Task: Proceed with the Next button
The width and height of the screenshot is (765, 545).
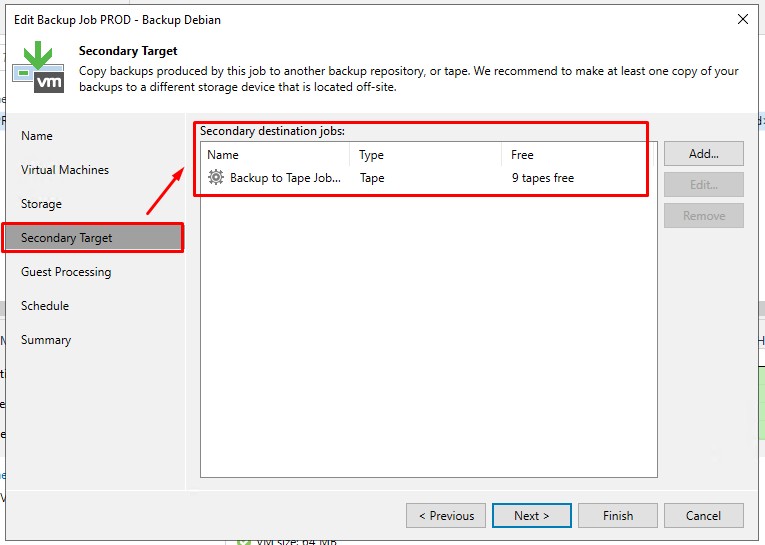Action: click(x=532, y=516)
